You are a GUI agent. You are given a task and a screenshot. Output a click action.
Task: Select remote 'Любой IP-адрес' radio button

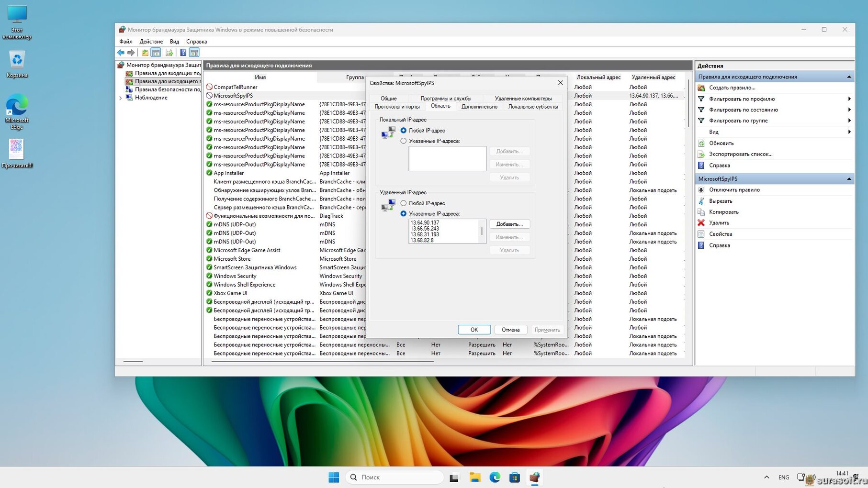point(404,203)
